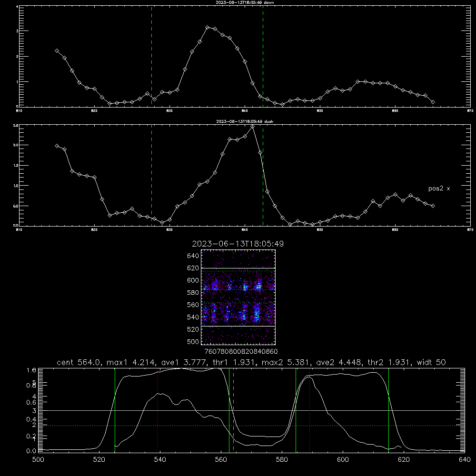This screenshot has width=476, height=476.
Task: Click the '560' x-axis label of bottom plot
Action: [221, 460]
